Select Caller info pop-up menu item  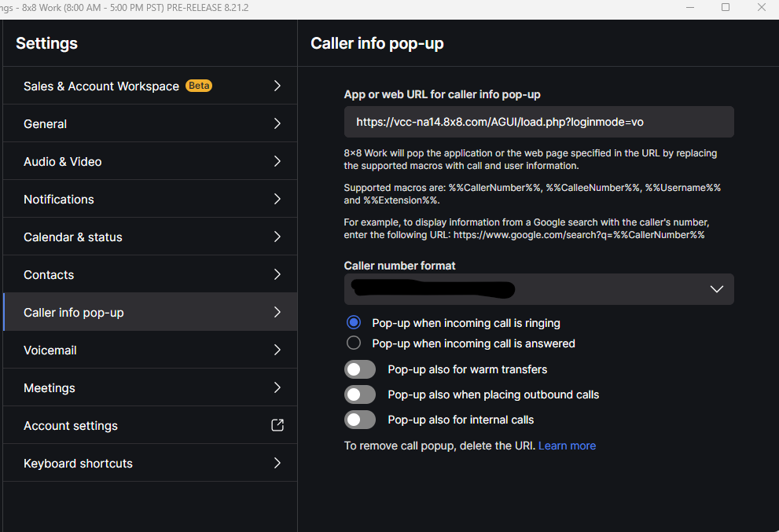pos(150,313)
